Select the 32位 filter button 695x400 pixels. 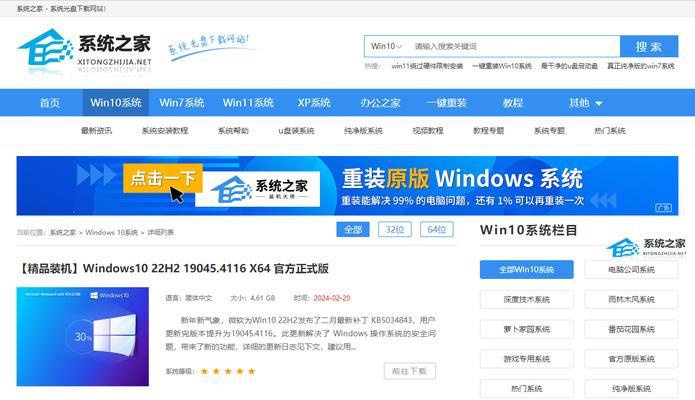point(394,229)
